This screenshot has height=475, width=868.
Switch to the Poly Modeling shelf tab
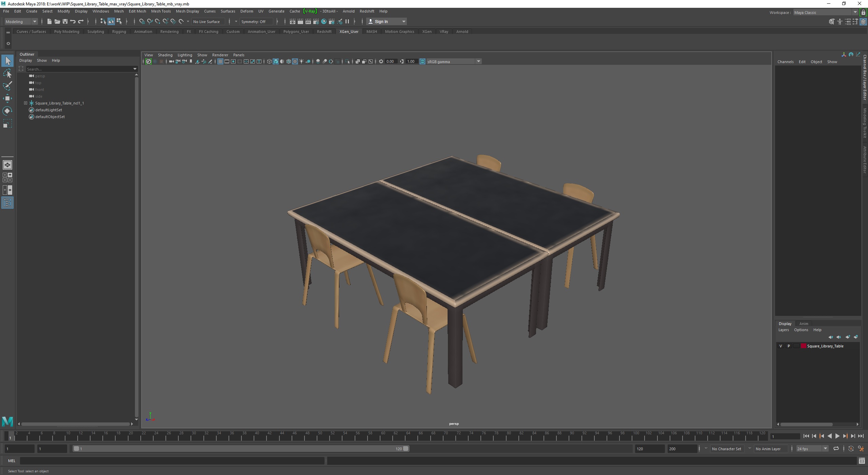66,32
